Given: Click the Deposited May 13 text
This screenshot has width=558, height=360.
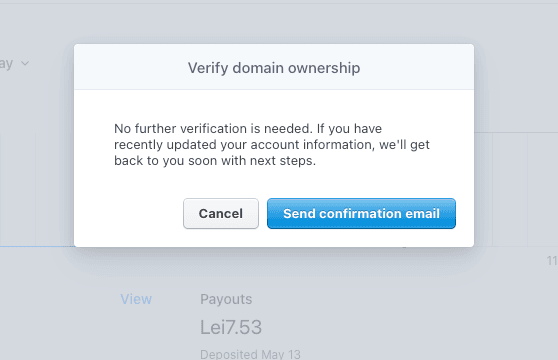Looking at the screenshot, I should 250,355.
